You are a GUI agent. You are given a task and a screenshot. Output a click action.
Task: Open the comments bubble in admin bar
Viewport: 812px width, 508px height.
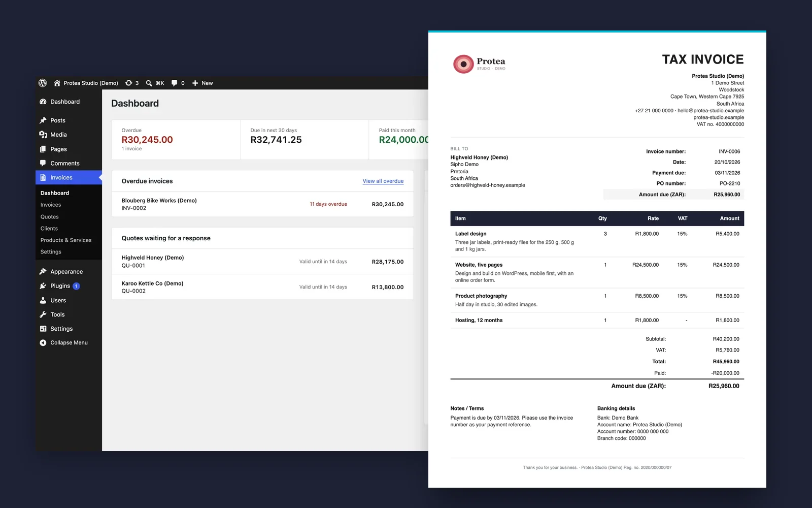(x=178, y=83)
